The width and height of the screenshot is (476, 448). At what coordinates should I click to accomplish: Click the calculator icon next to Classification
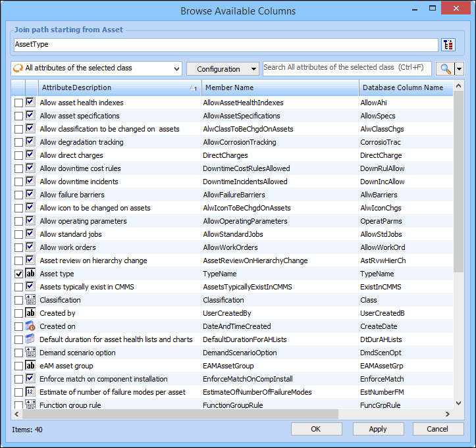coord(30,300)
